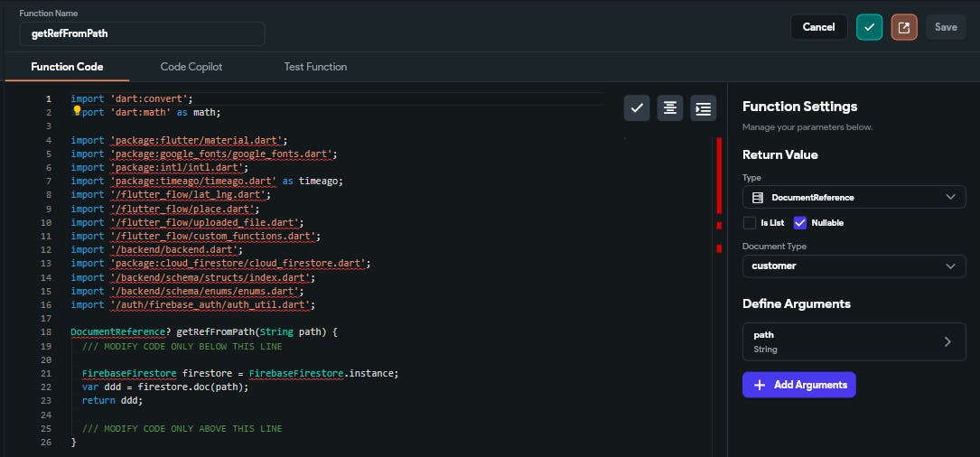
Task: Click the DocumentReference type icon
Action: (757, 197)
